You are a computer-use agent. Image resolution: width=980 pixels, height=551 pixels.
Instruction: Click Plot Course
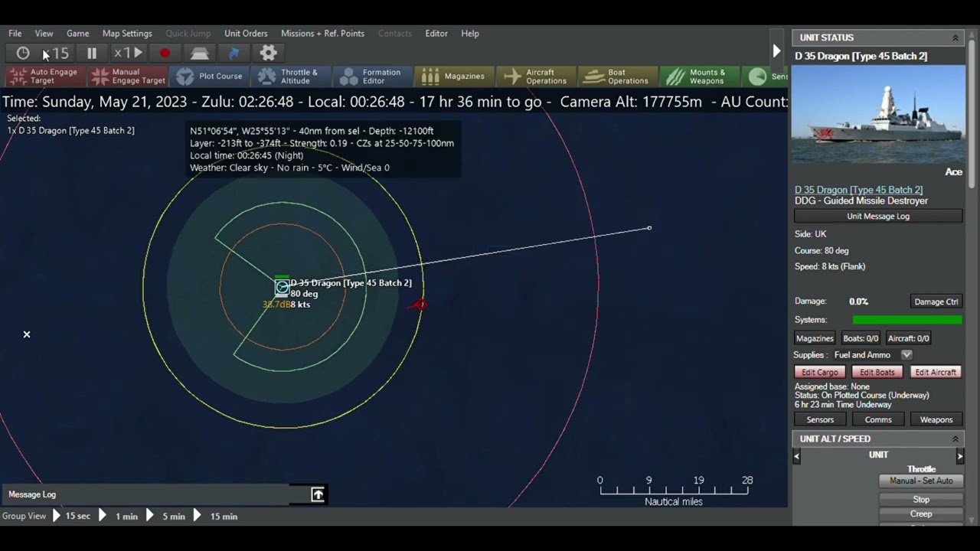pyautogui.click(x=211, y=76)
